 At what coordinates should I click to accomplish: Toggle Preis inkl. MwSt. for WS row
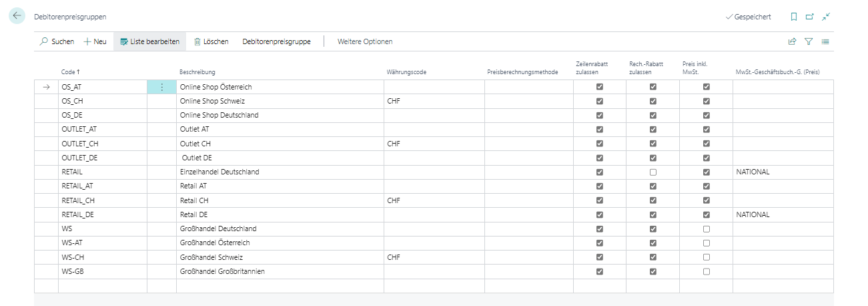(x=706, y=229)
